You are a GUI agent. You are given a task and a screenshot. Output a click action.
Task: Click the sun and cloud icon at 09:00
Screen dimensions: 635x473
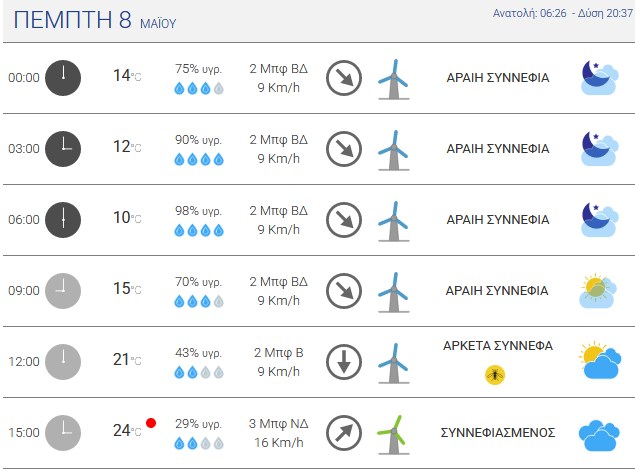598,291
